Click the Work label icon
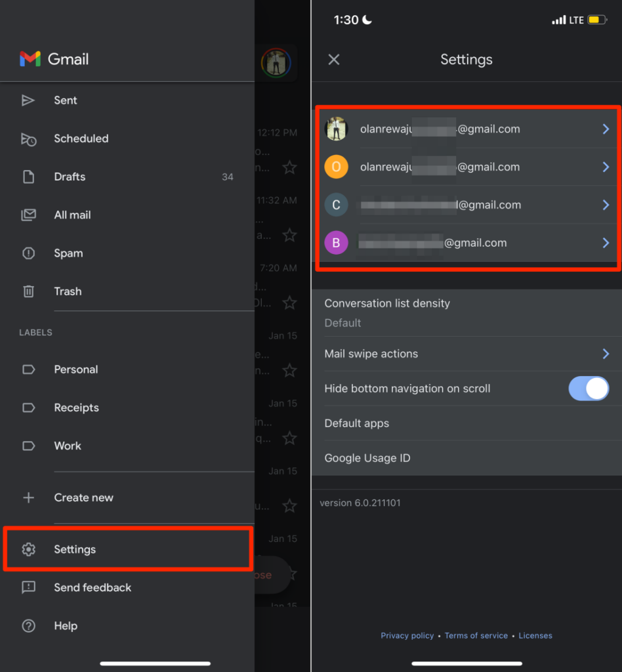Screen dimensions: 622x672 28,446
